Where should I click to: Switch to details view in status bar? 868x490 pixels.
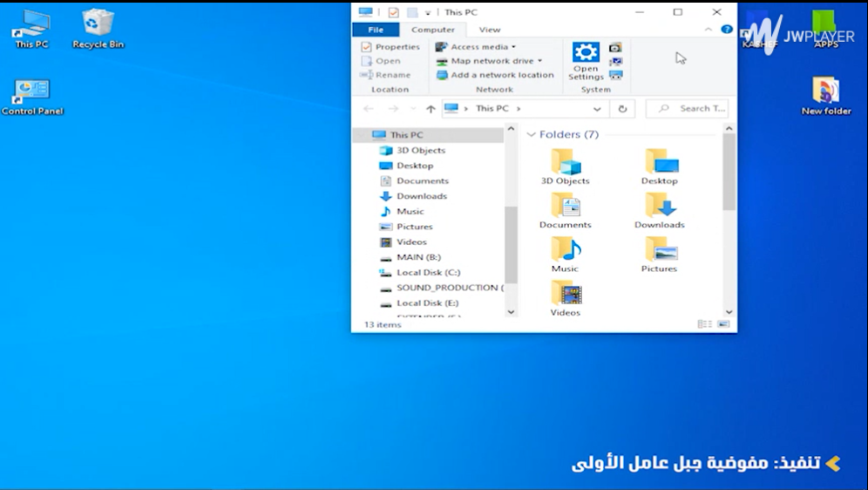coord(705,324)
